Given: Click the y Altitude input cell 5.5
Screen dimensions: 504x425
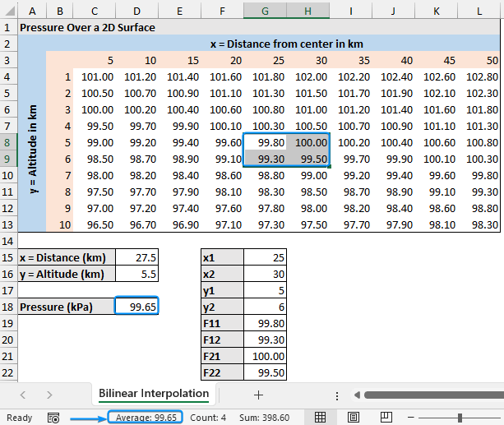Looking at the screenshot, I should pos(137,274).
